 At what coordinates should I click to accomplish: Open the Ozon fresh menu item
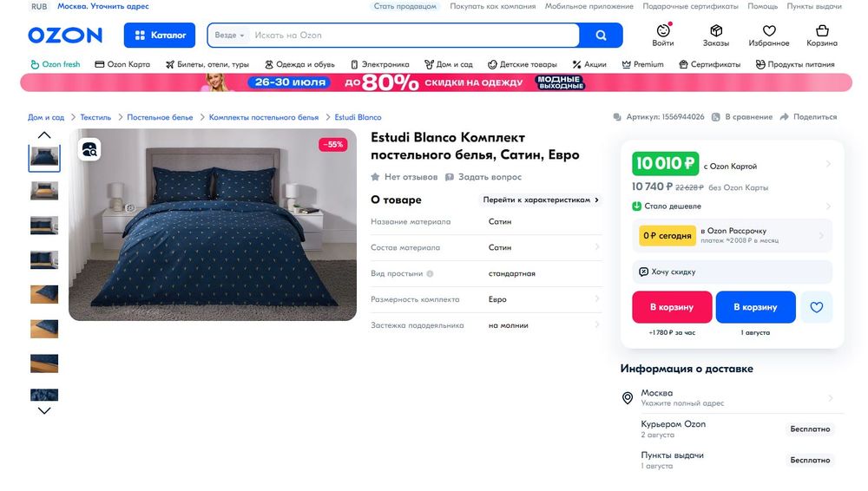56,65
